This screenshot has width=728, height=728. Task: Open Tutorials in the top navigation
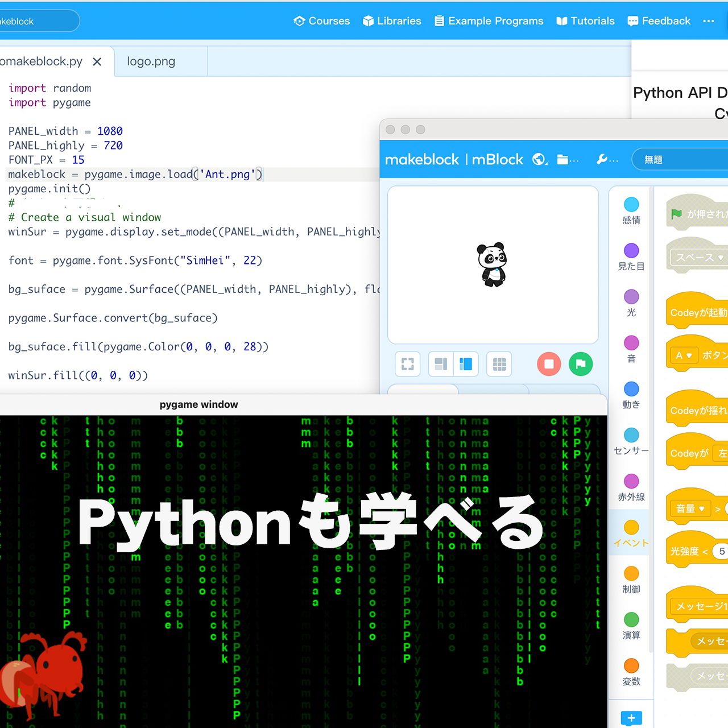pos(585,21)
